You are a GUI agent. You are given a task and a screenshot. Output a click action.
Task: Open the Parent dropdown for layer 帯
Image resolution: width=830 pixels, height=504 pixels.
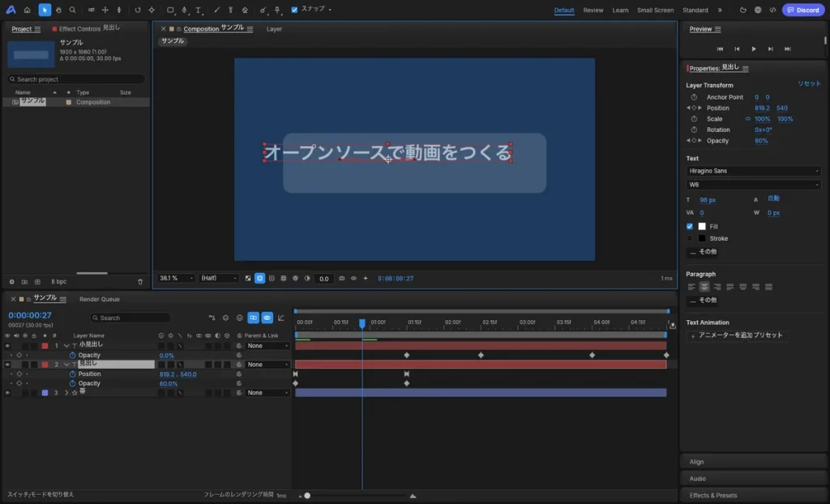tap(267, 393)
